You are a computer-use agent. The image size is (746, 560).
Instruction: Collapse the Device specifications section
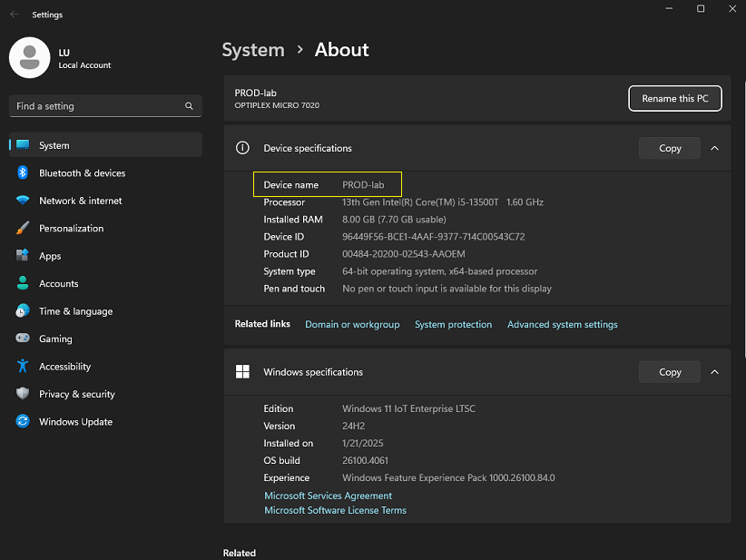(x=714, y=148)
